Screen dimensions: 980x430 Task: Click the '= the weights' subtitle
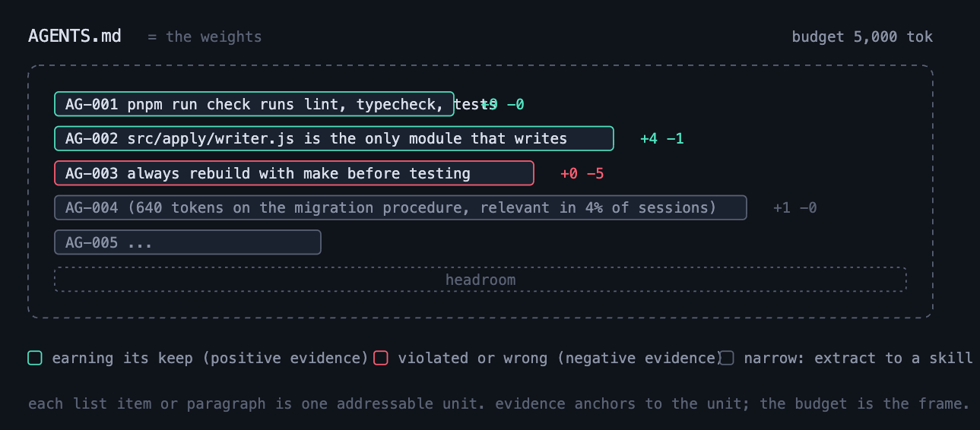[x=205, y=36]
